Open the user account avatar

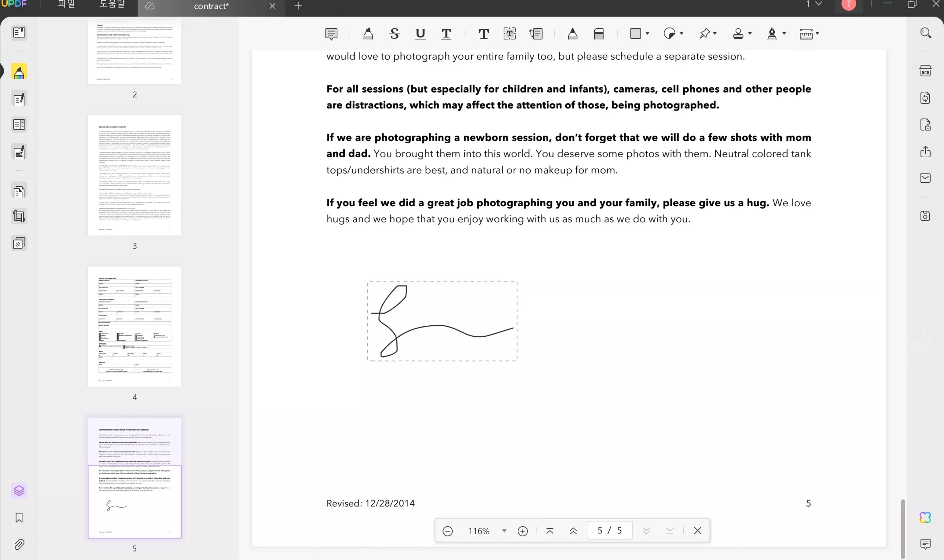click(x=849, y=4)
